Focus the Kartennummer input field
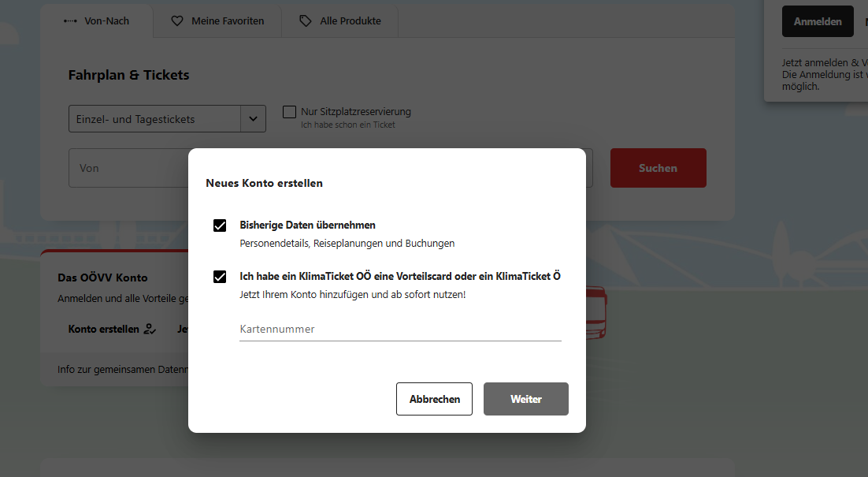868x477 pixels. point(400,329)
